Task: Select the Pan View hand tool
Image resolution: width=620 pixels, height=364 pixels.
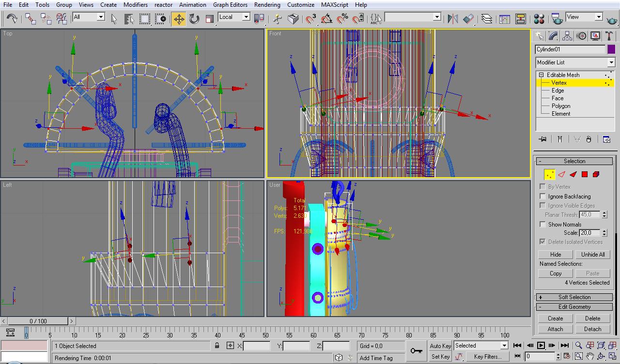Action: [590, 356]
